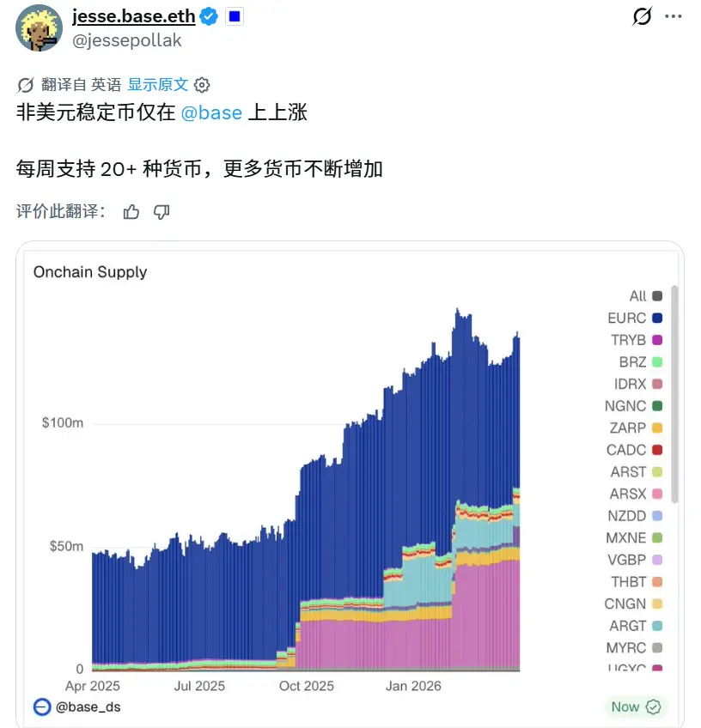Toggle the All legend entry

point(646,296)
